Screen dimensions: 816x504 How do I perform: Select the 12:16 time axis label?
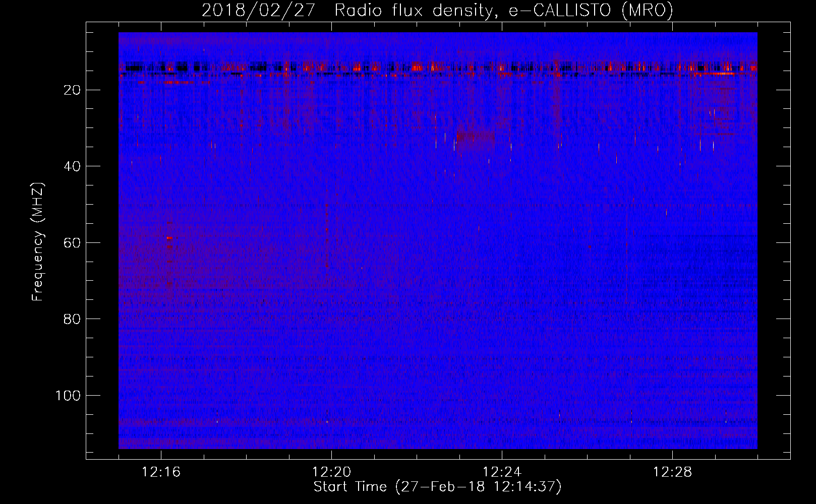[161, 472]
